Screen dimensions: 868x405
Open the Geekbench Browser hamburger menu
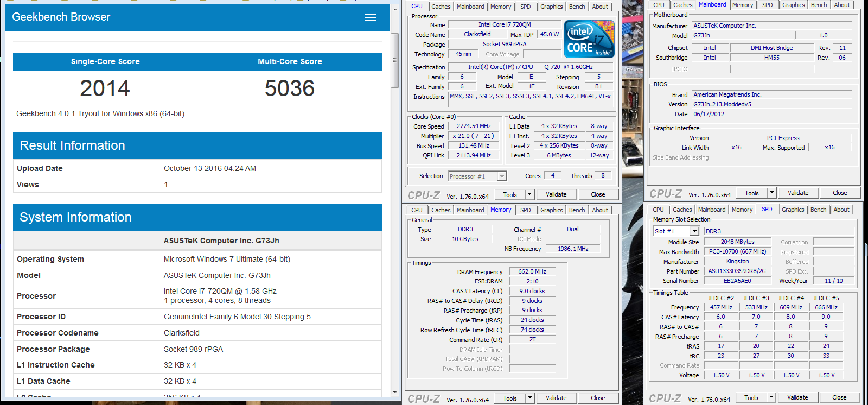[x=371, y=17]
